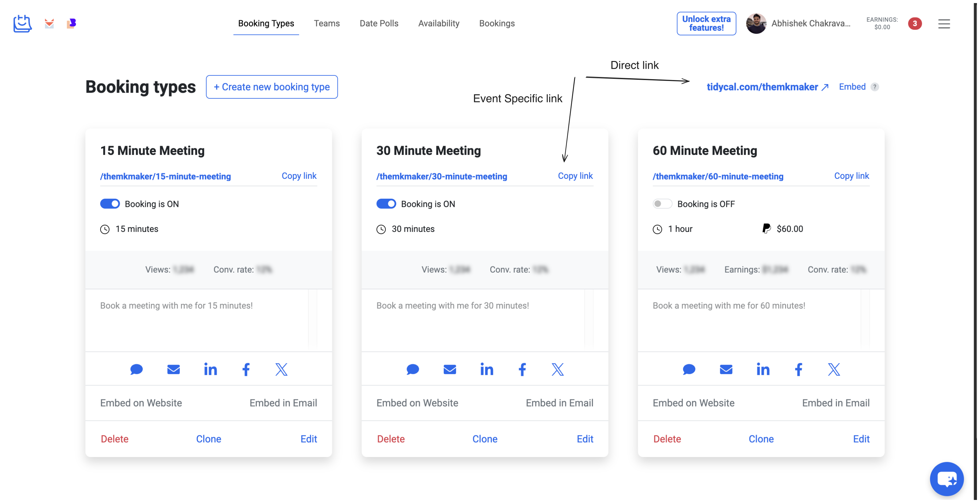Click the 30 minutes description text box
The height and width of the screenshot is (503, 980).
[485, 320]
